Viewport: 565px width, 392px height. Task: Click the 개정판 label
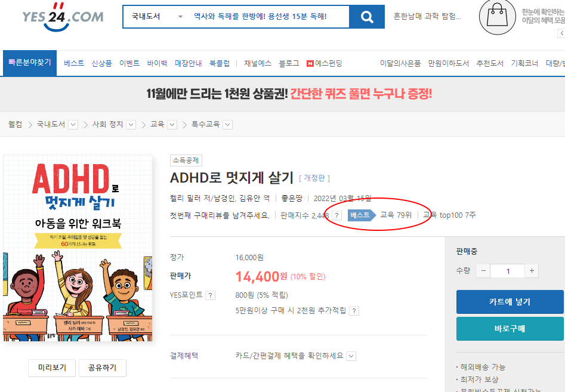coord(314,178)
